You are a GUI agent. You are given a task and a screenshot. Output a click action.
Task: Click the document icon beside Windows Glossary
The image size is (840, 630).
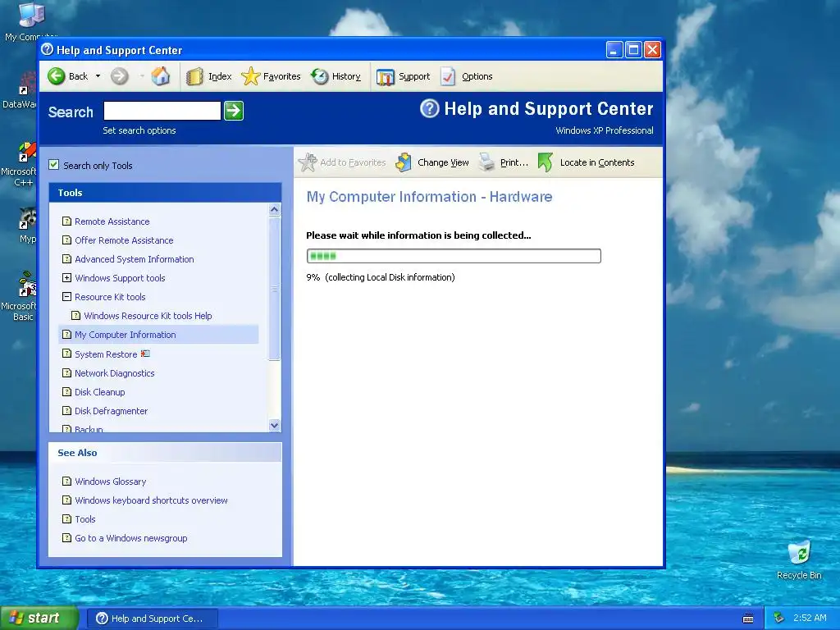tap(66, 481)
